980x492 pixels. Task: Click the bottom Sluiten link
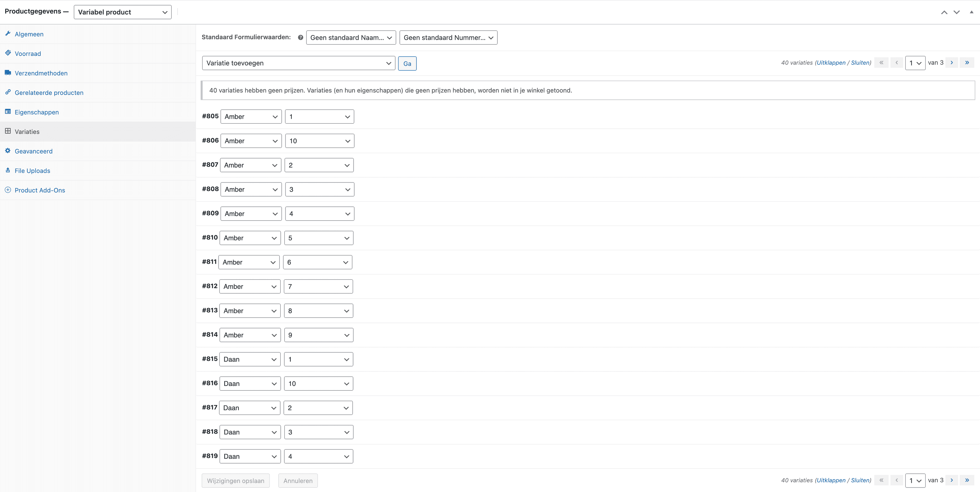coord(860,480)
